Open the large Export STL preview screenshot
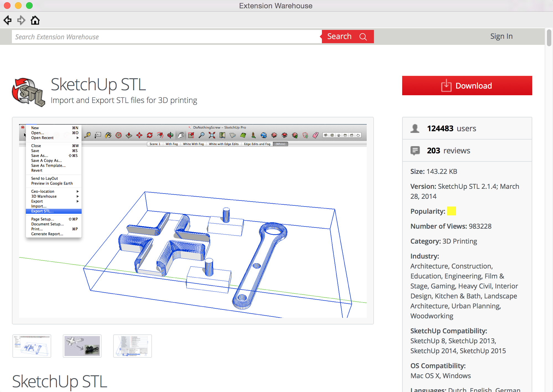 [193, 221]
